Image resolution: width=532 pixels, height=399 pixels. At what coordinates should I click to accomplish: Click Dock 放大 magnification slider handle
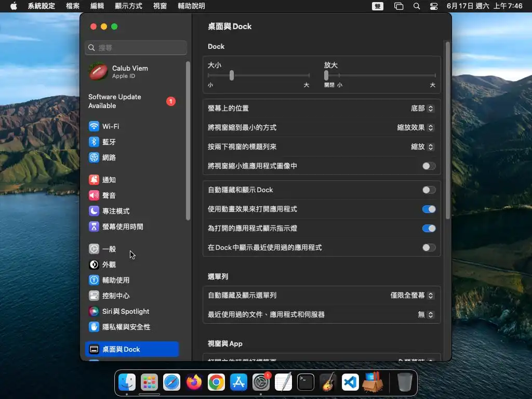(326, 75)
